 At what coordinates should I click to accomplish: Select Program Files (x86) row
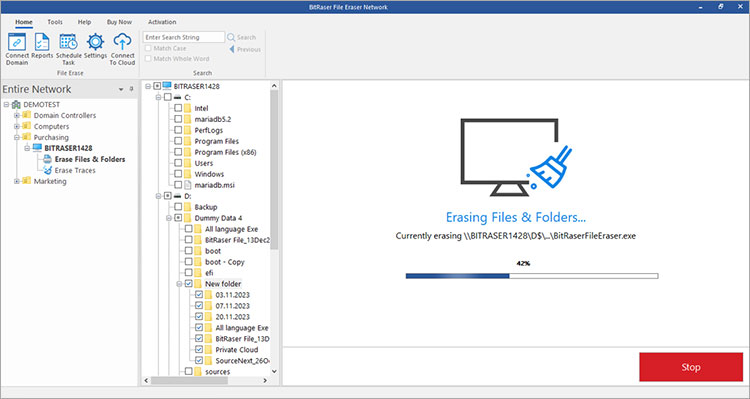[x=225, y=152]
